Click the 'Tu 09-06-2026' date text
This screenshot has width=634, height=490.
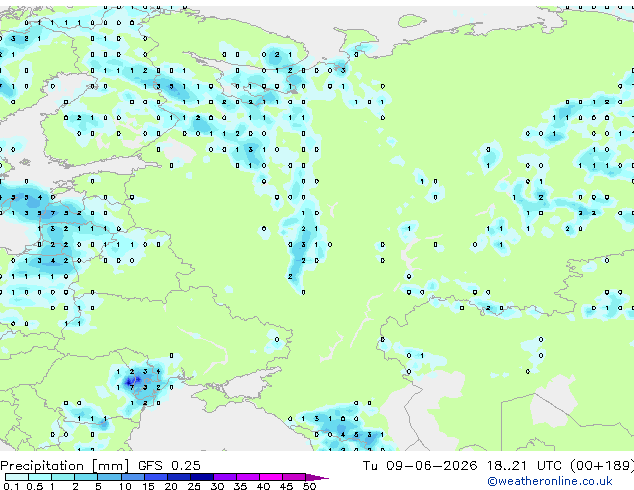coord(420,466)
